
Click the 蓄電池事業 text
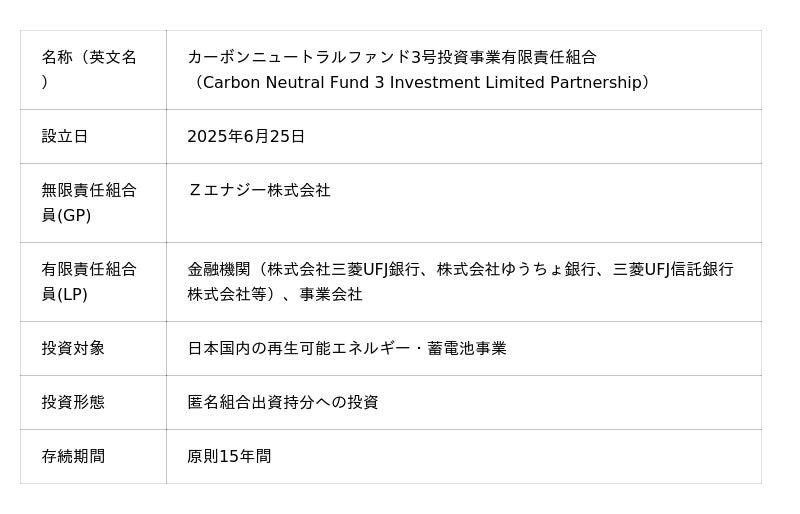[467, 348]
